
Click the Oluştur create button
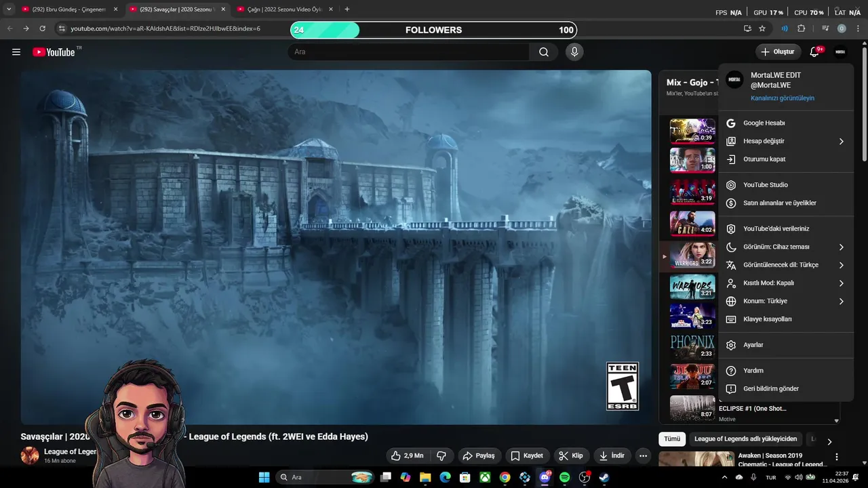click(x=777, y=52)
